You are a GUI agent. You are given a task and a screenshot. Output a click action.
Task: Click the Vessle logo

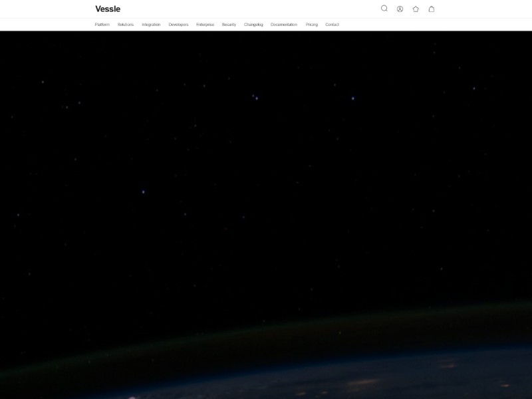(108, 9)
